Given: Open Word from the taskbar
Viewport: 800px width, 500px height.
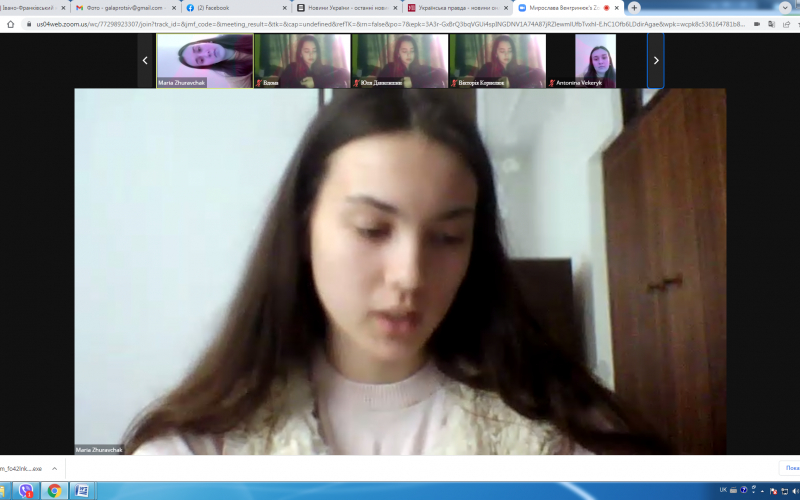Looking at the screenshot, I should (x=82, y=491).
